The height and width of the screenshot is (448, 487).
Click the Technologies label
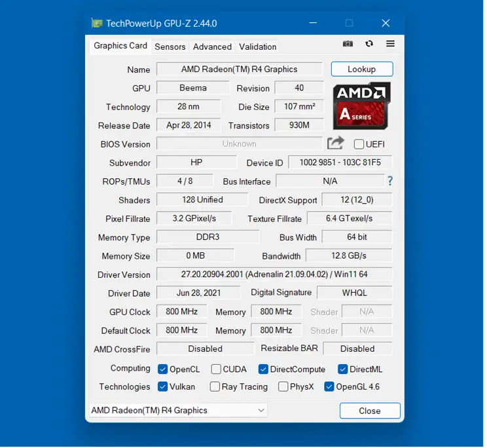(124, 387)
